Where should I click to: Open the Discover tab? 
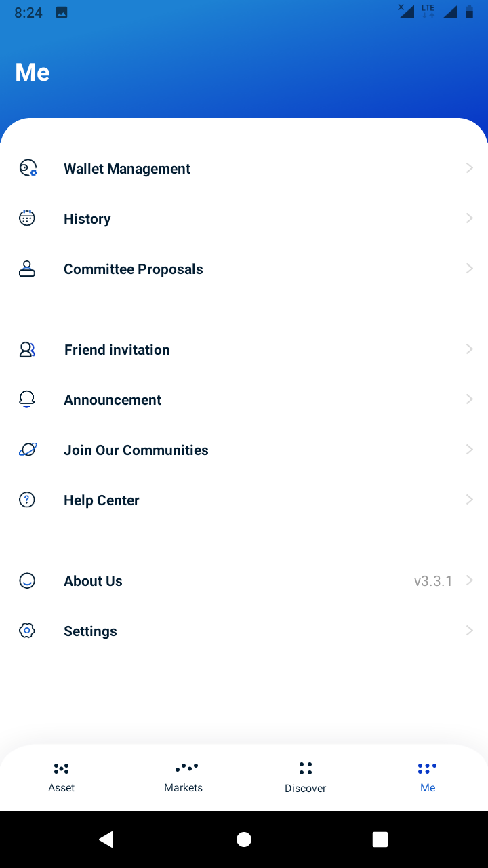pyautogui.click(x=305, y=777)
